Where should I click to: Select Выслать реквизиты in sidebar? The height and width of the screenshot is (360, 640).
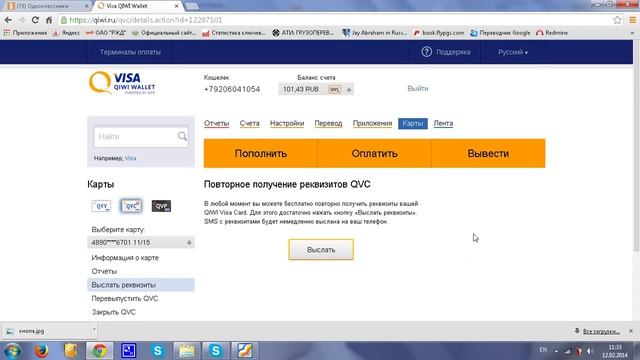(x=141, y=285)
